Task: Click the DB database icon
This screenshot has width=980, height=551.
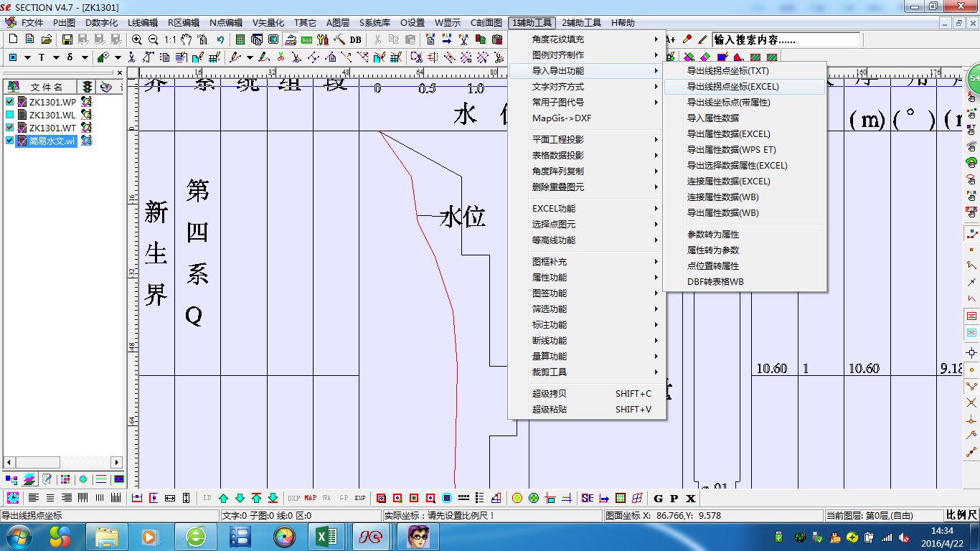Action: point(355,39)
